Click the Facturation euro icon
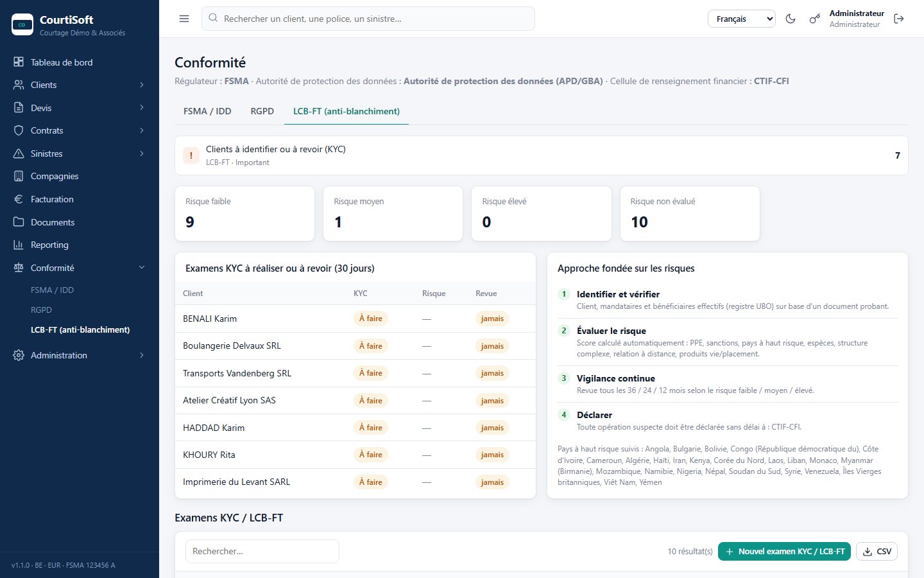 (x=19, y=199)
